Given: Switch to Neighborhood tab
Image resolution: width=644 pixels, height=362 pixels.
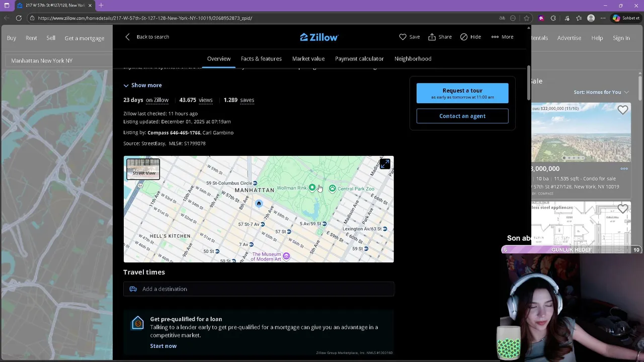Looking at the screenshot, I should tap(413, 58).
